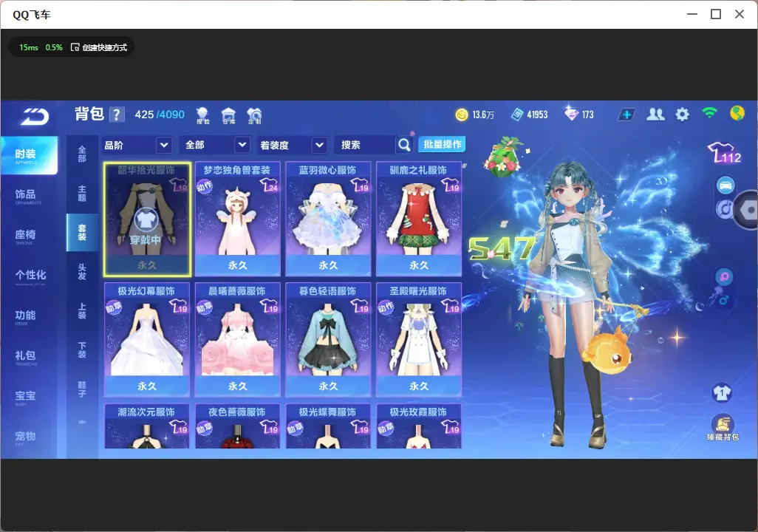Open the settings gear icon
This screenshot has height=532, width=758.
(x=682, y=115)
